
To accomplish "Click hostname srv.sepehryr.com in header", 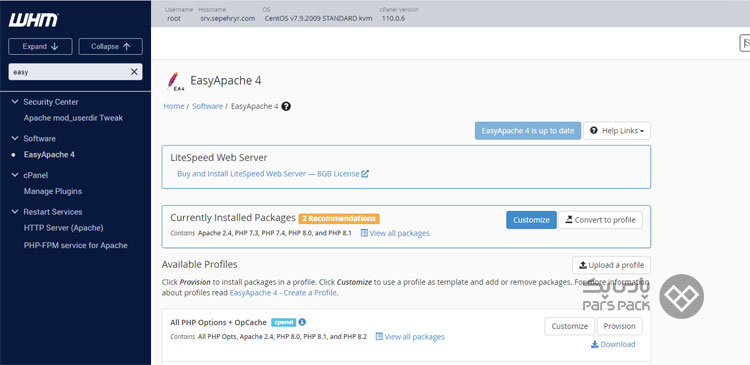I will [228, 19].
